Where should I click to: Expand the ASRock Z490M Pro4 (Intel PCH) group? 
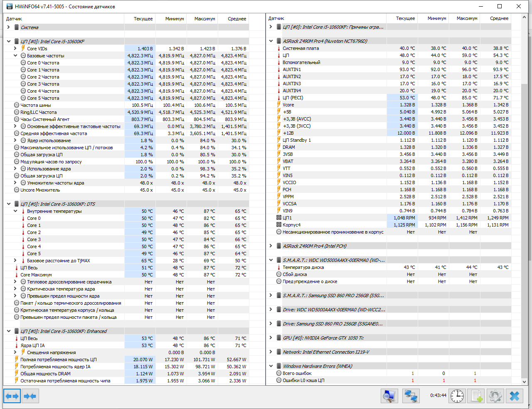click(271, 246)
